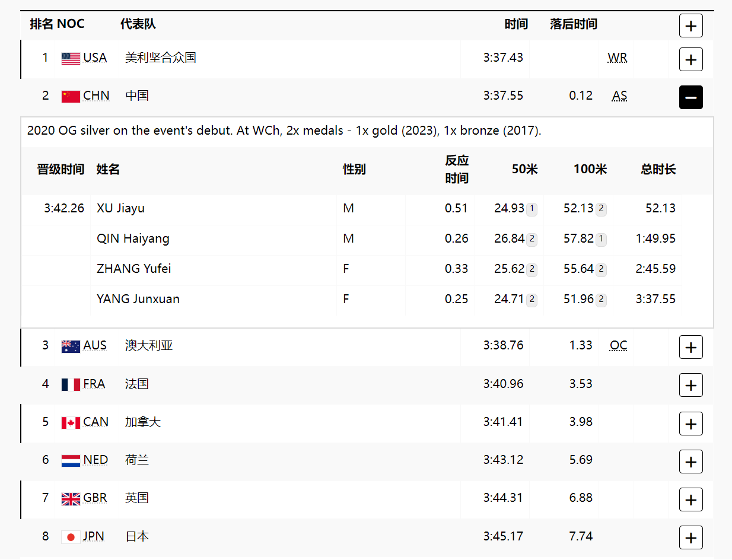Click the Japan flag icon
The image size is (732, 560).
click(70, 536)
